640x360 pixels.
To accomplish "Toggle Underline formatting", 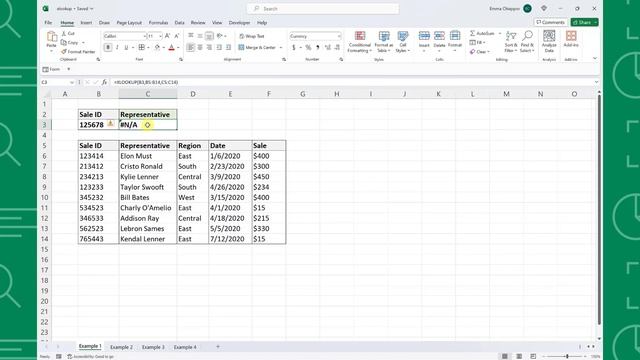I will (x=126, y=48).
